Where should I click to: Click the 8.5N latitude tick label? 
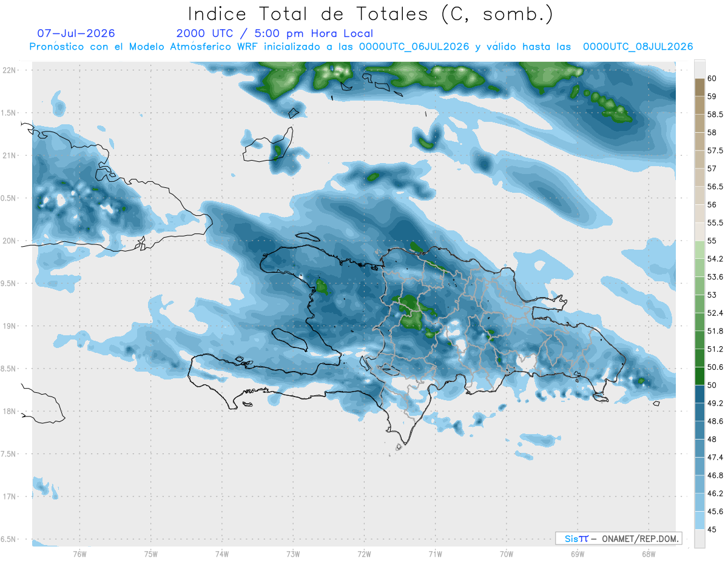click(x=7, y=369)
